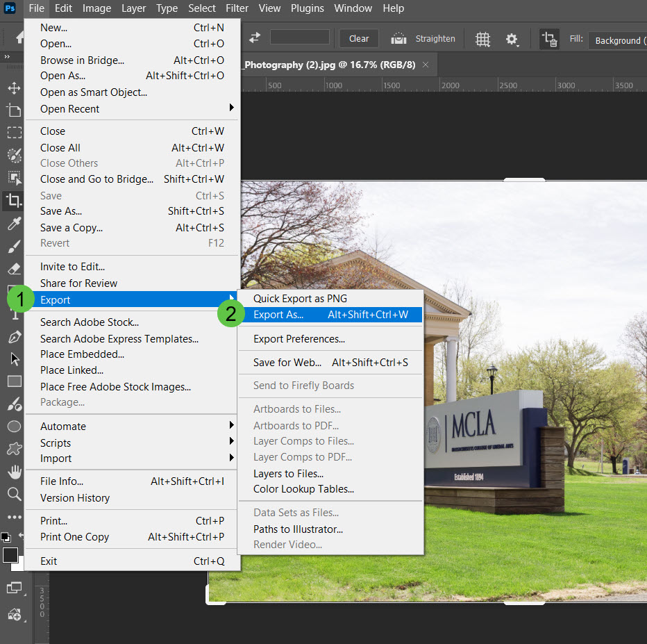Select the Artboard tool
Image resolution: width=647 pixels, height=644 pixels.
click(x=14, y=110)
